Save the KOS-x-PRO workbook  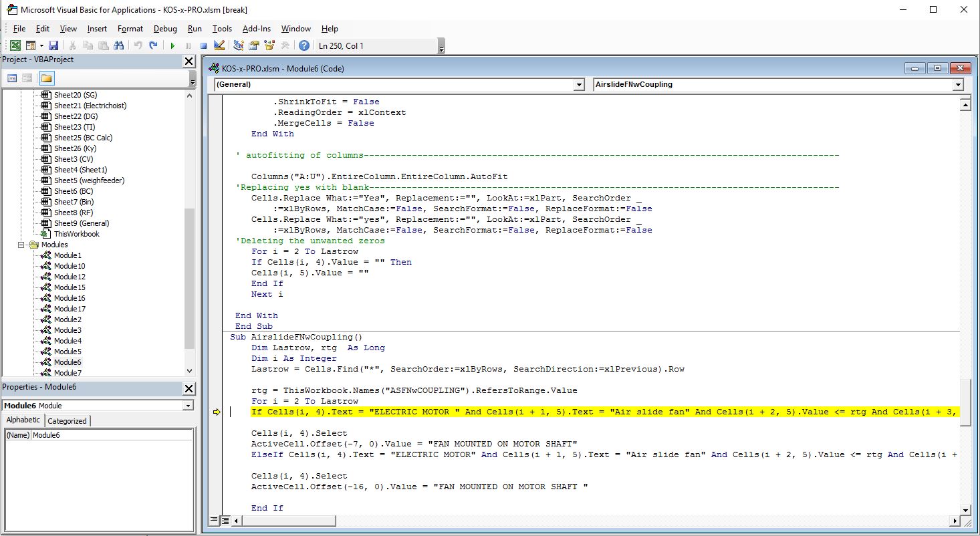[x=53, y=45]
